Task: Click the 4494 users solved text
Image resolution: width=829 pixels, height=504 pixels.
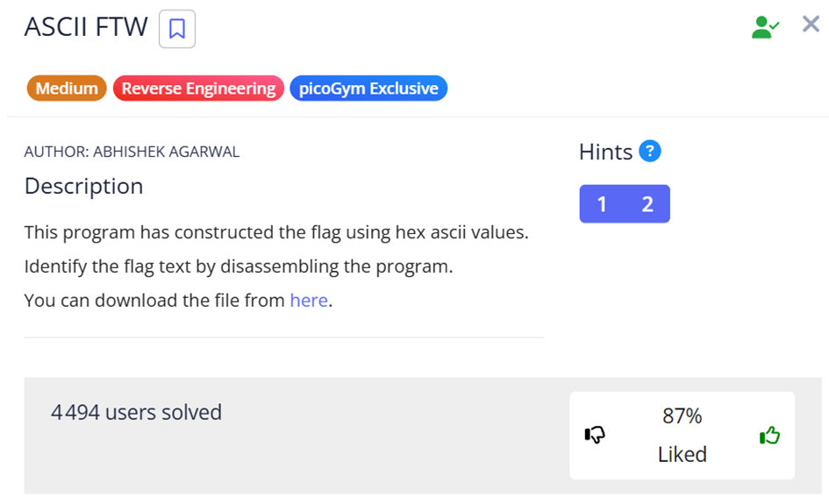Action: coord(136,412)
